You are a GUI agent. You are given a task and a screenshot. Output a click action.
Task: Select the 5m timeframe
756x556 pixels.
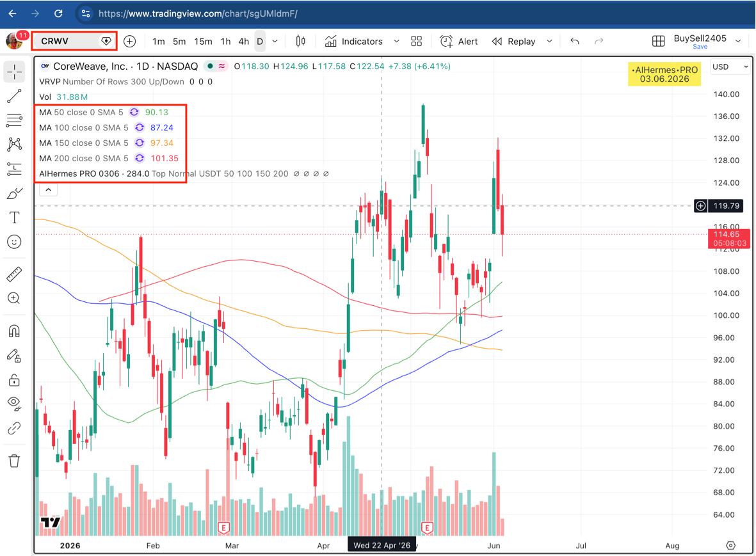coord(179,42)
